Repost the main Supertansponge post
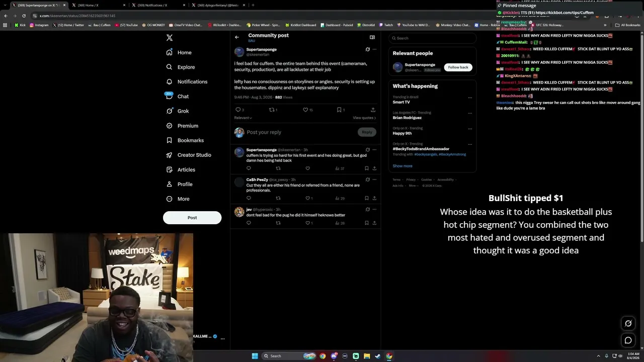 (272, 110)
